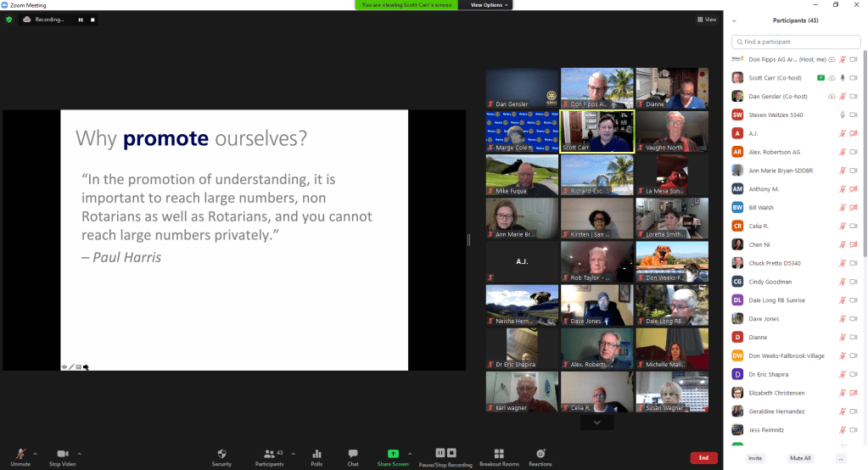Stop the recording using square button

[92, 19]
